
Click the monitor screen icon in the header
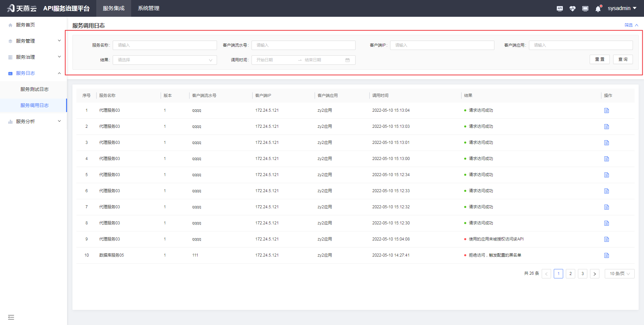pos(585,8)
